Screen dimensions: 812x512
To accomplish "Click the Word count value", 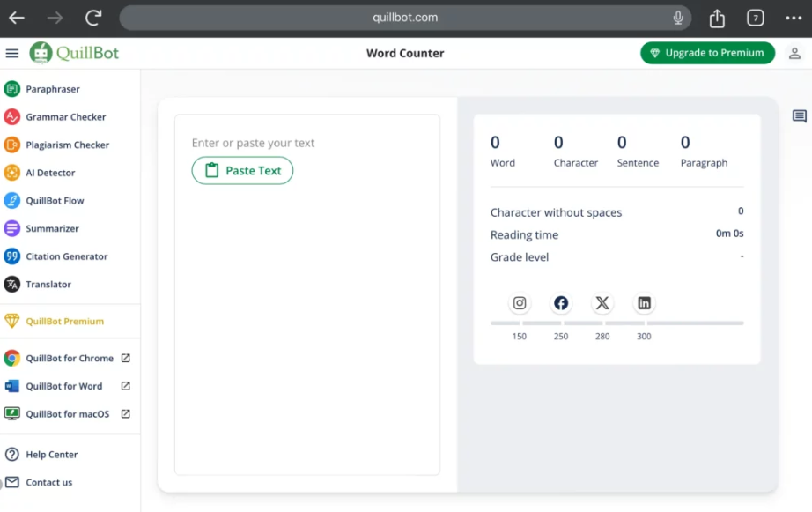I will 495,143.
